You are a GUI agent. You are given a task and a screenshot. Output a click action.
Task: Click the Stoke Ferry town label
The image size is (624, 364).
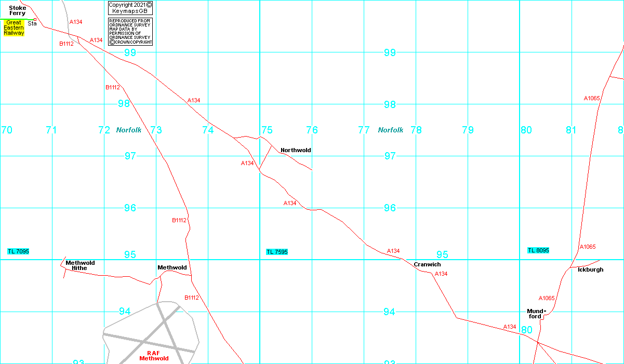17,10
